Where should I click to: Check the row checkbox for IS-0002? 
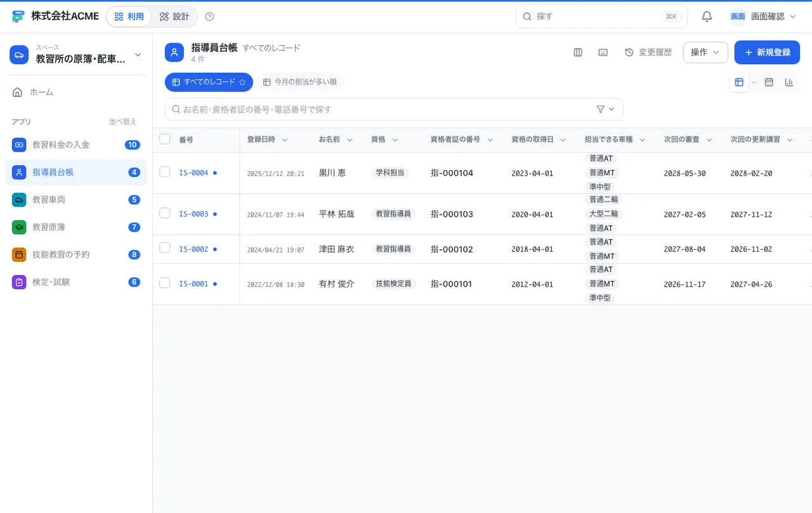[x=165, y=248]
